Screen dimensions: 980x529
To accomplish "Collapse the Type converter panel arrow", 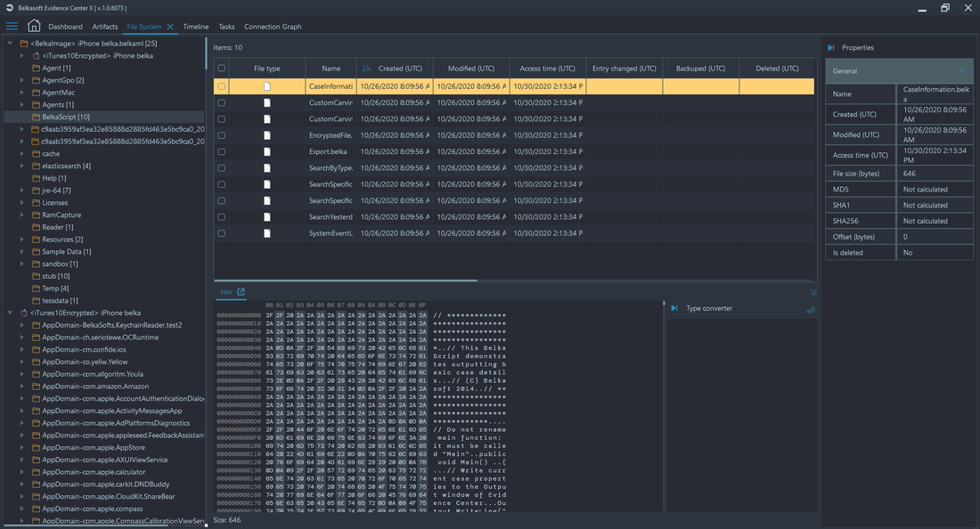I will [x=674, y=308].
